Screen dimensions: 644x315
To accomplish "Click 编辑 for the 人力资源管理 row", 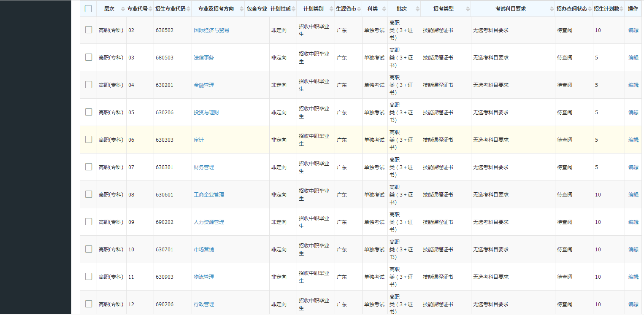I will [633, 222].
